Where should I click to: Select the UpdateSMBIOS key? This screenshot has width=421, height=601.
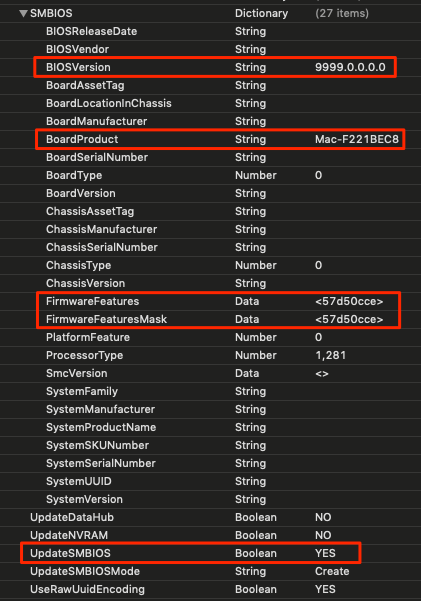pyautogui.click(x=71, y=554)
